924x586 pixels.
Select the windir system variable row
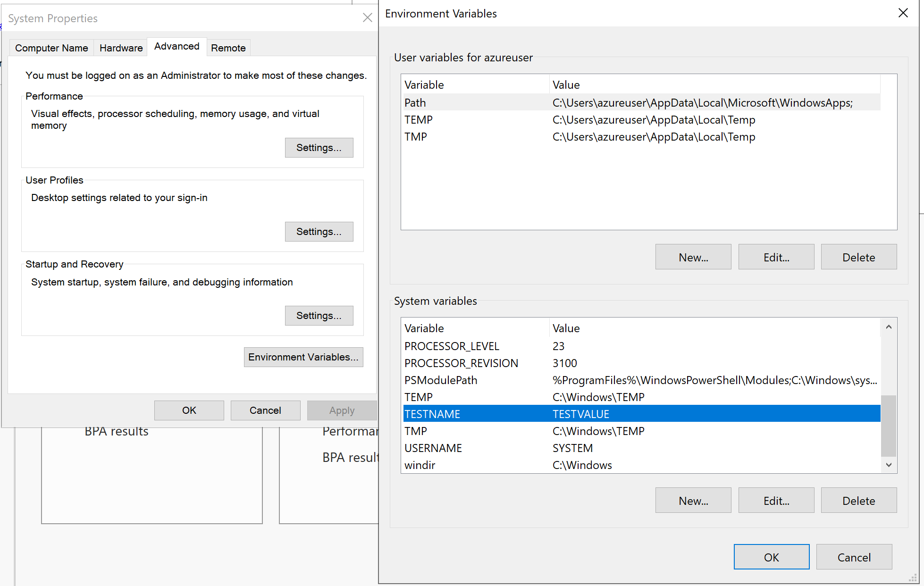tap(519, 465)
